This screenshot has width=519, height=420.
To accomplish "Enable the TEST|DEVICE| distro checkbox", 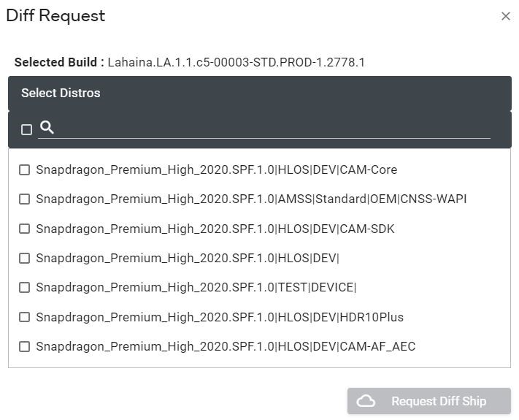I will (25, 287).
